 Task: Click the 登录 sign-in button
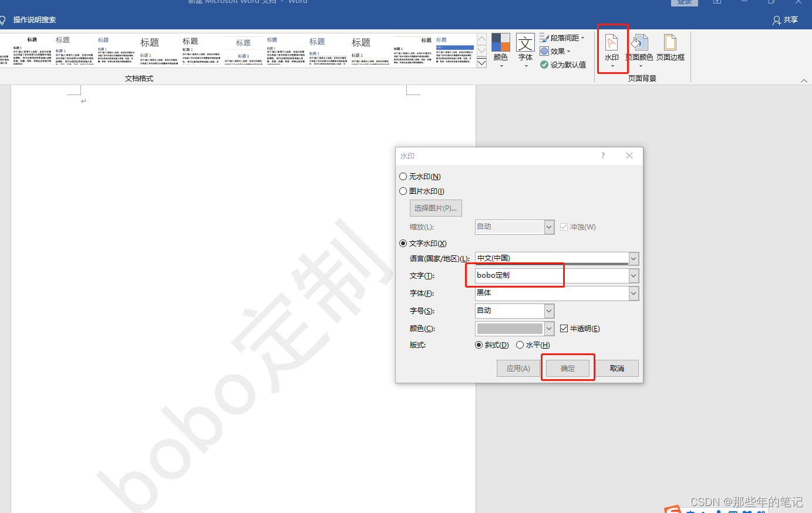coord(685,2)
